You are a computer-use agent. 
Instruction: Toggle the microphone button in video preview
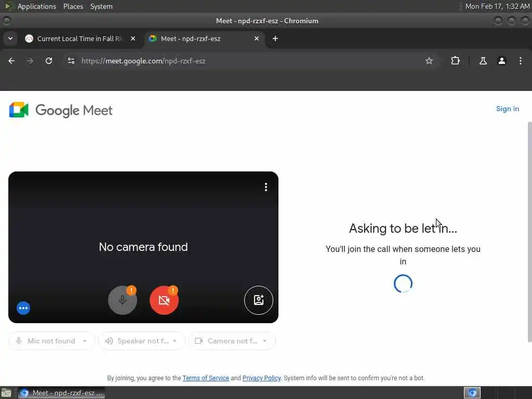(x=123, y=300)
